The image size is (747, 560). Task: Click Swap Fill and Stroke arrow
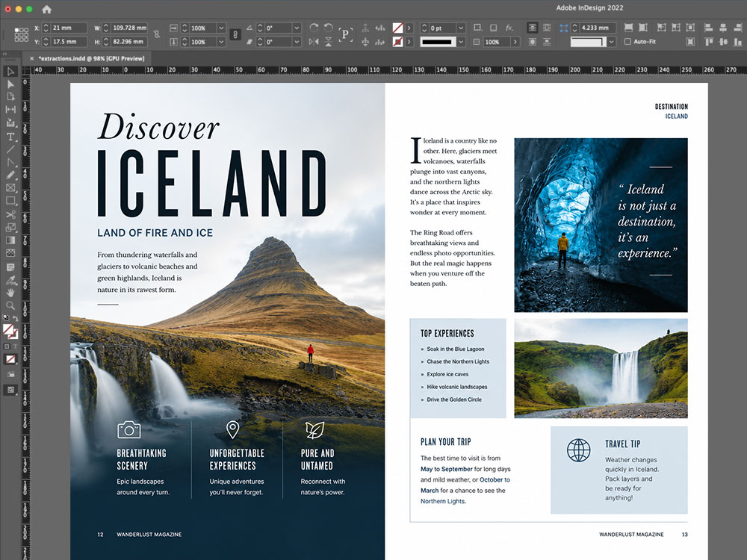pyautogui.click(x=16, y=317)
